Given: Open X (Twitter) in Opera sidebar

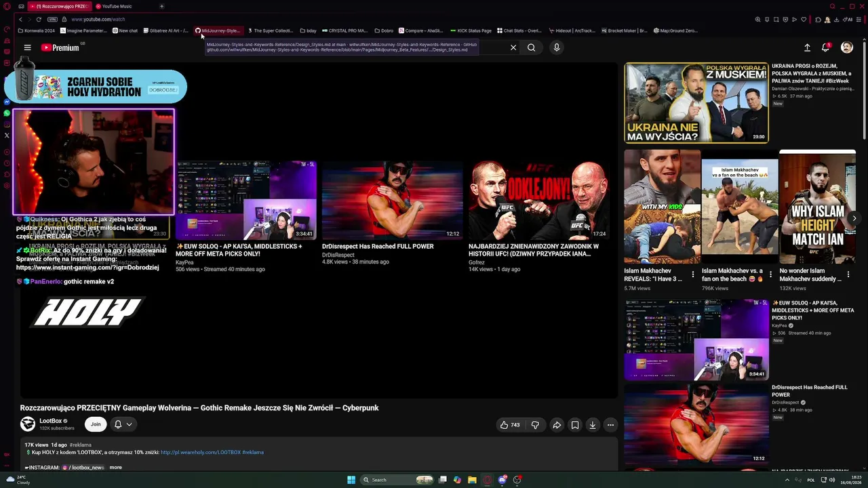Looking at the screenshot, I should click(7, 135).
